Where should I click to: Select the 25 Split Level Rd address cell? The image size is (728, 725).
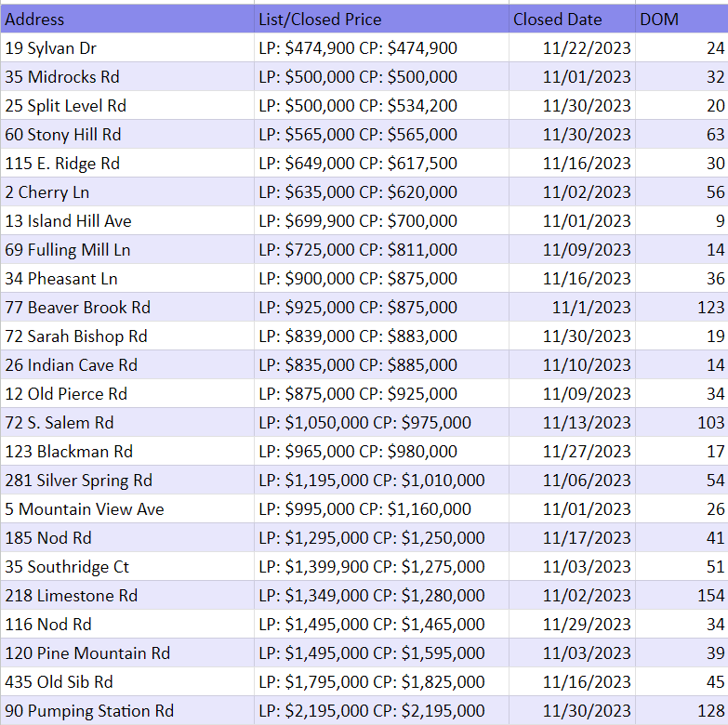[x=65, y=105]
